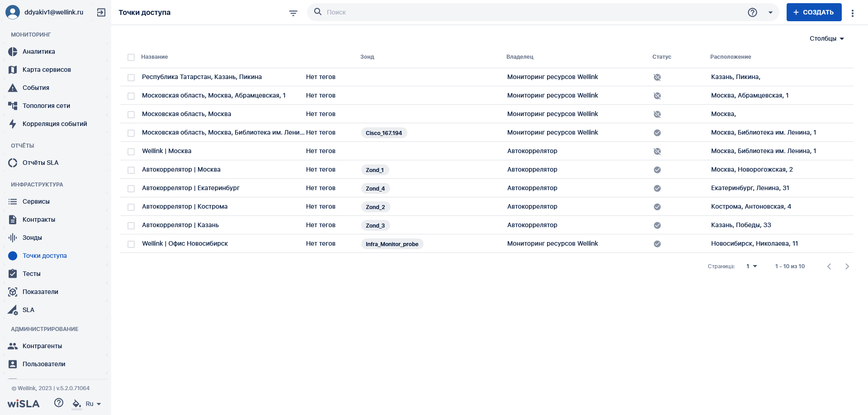Go to the previous page arrow
The width and height of the screenshot is (868, 415).
(x=829, y=266)
